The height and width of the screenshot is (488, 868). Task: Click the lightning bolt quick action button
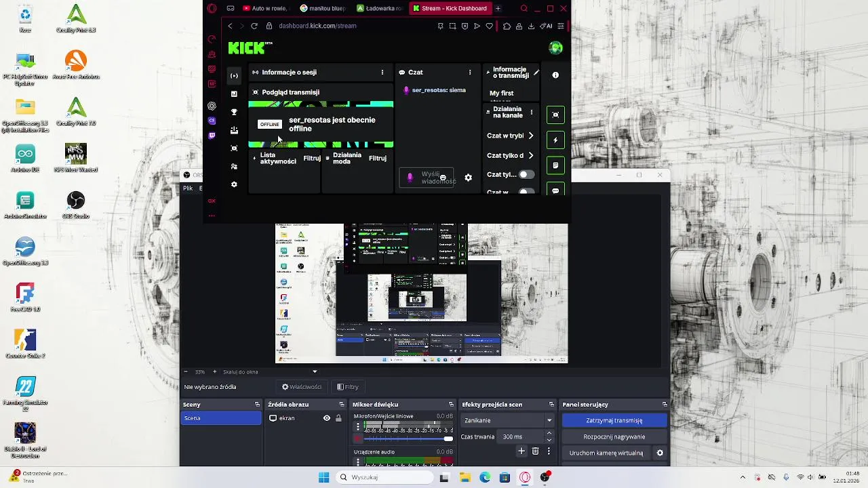click(x=555, y=140)
